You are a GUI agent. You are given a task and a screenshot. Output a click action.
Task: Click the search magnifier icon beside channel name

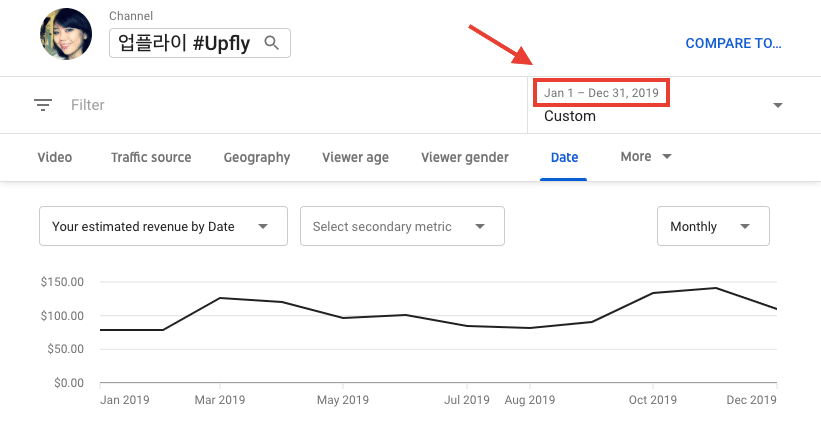(x=271, y=42)
